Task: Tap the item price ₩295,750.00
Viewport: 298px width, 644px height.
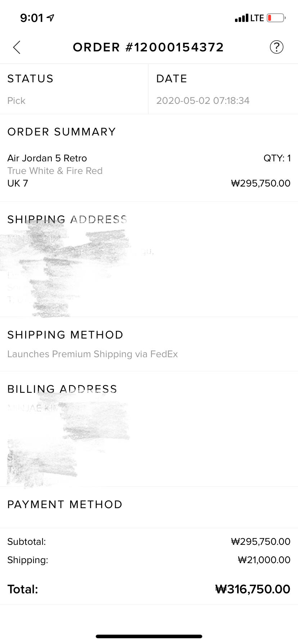Action: coord(261,183)
